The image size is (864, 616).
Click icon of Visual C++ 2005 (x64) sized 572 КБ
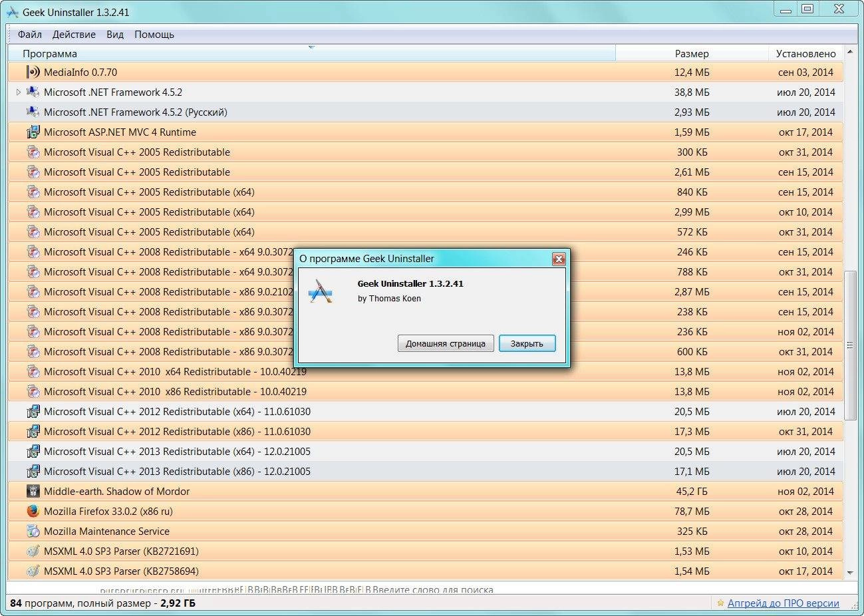(x=33, y=231)
